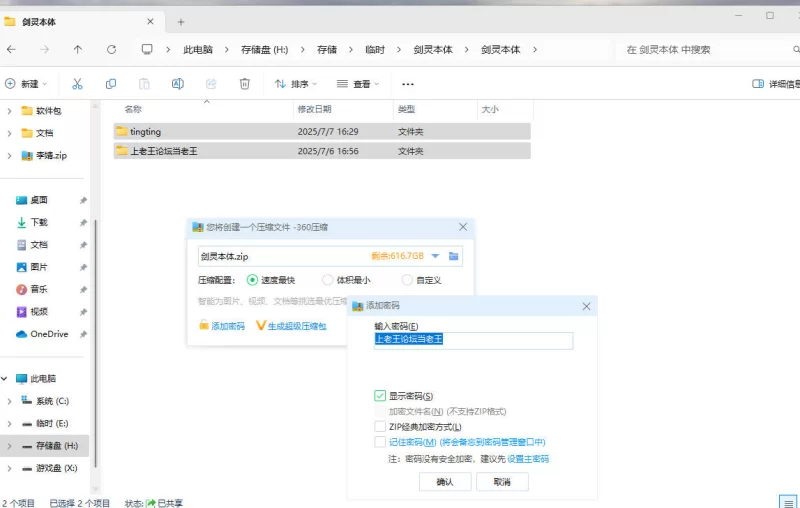Open the 查看 view menu
Image resolution: width=800 pixels, height=508 pixels.
360,84
